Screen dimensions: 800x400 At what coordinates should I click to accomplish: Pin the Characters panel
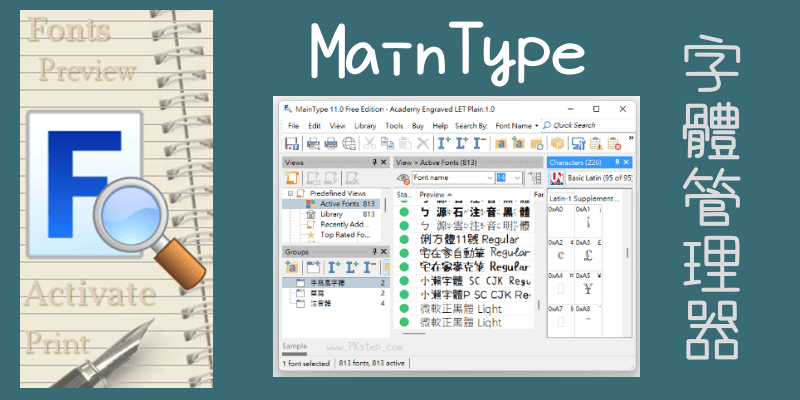coord(617,162)
